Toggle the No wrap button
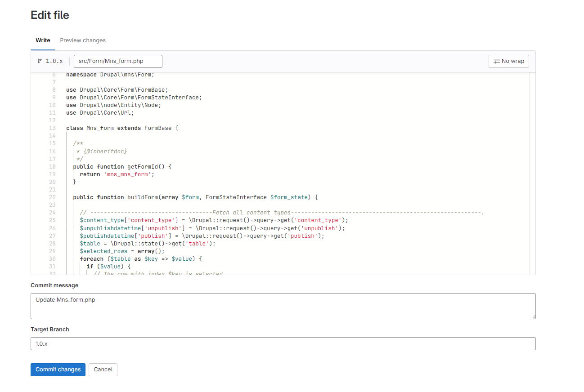Viewport: 584px width, 392px height. tap(508, 61)
